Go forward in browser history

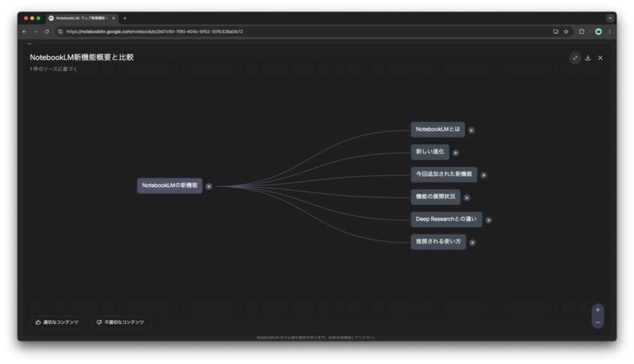point(35,32)
